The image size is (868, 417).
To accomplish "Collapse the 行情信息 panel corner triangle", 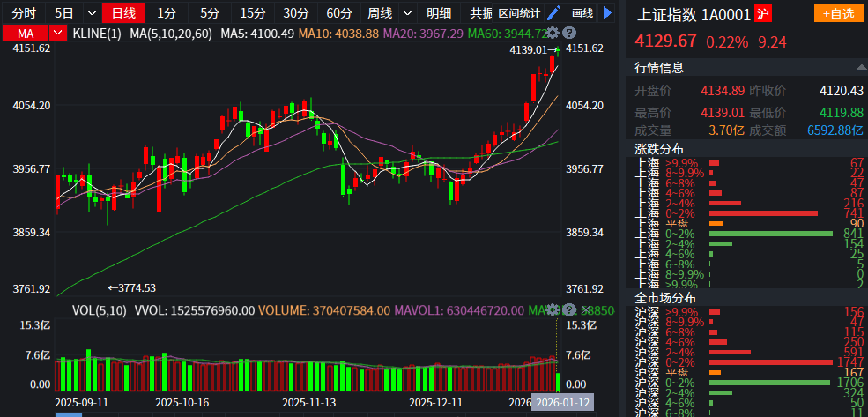I will point(860,67).
